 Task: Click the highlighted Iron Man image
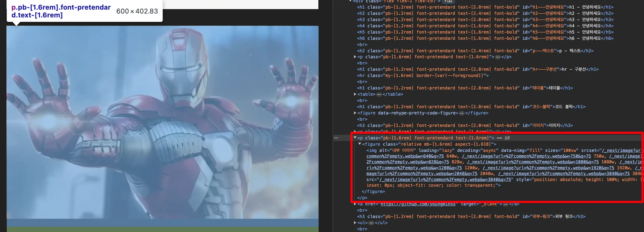click(162, 122)
